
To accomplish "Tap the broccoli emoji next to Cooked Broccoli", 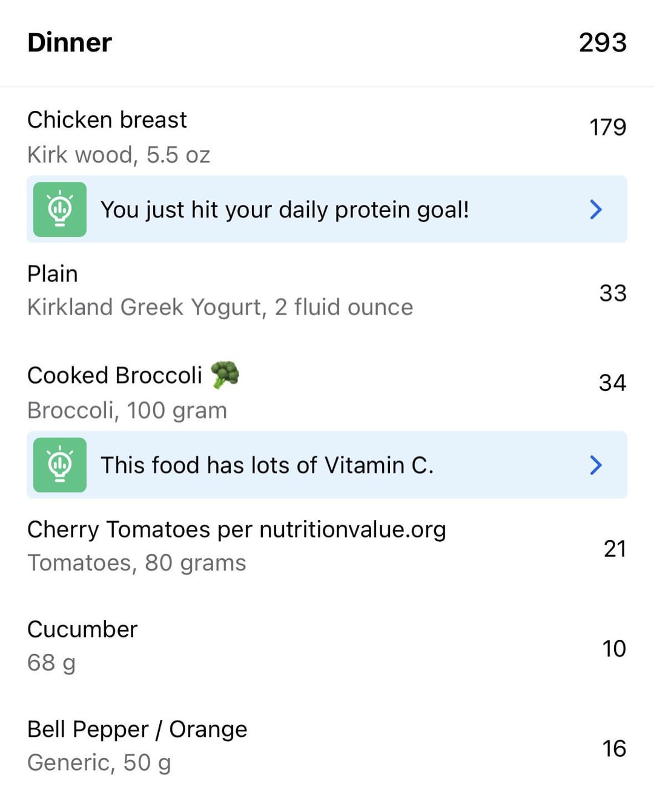I will click(225, 375).
